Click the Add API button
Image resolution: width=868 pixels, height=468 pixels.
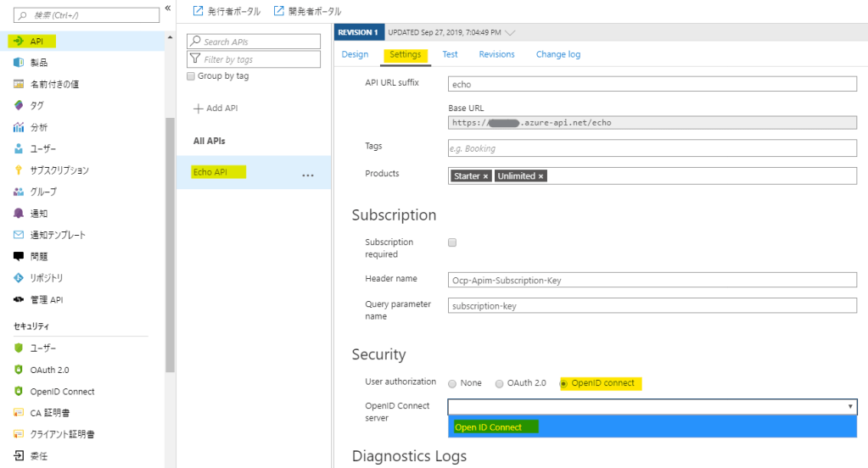click(216, 109)
